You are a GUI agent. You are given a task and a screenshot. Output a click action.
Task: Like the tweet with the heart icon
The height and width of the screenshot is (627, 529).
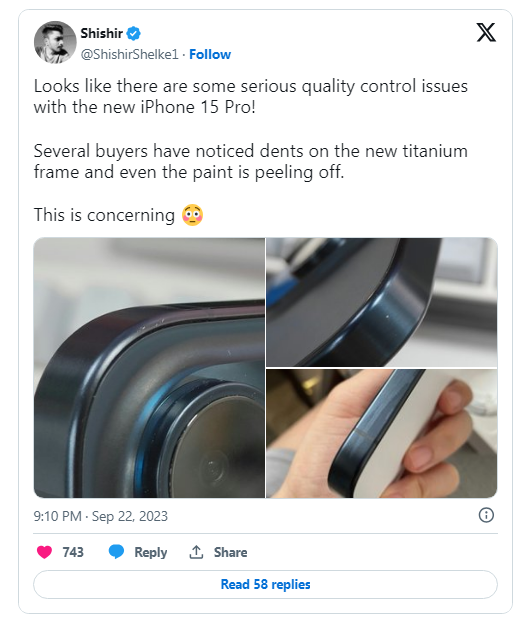(x=44, y=552)
